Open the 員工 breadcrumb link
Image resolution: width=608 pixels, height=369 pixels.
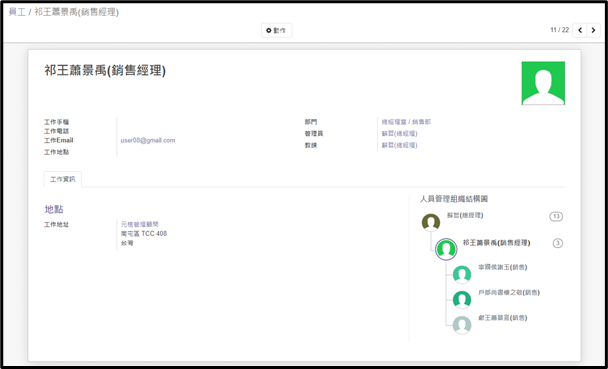[x=17, y=12]
